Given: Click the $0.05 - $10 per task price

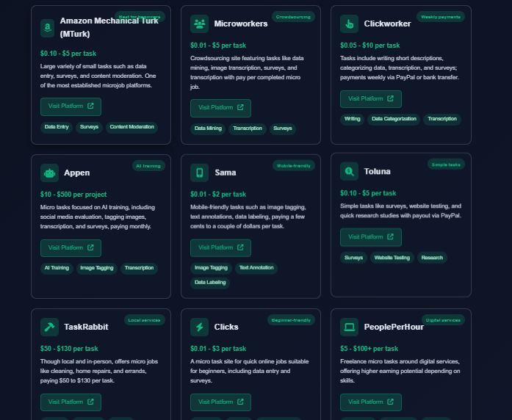Looking at the screenshot, I should point(370,46).
